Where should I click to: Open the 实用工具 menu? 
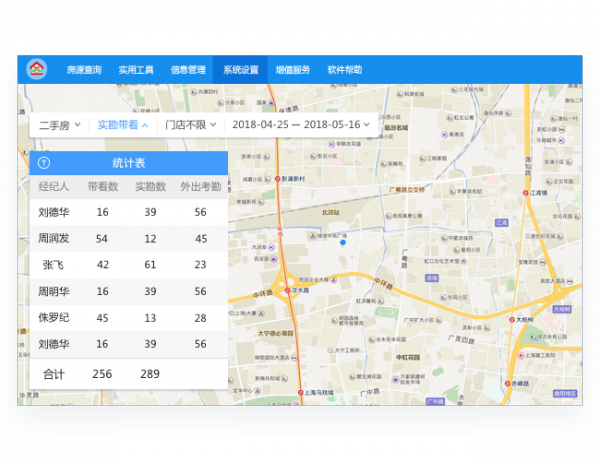[136, 70]
